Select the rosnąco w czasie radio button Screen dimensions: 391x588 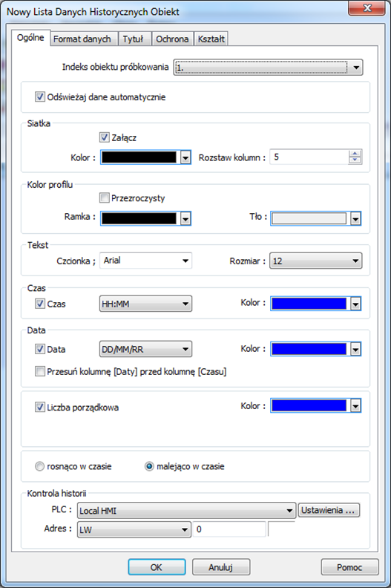[39, 466]
